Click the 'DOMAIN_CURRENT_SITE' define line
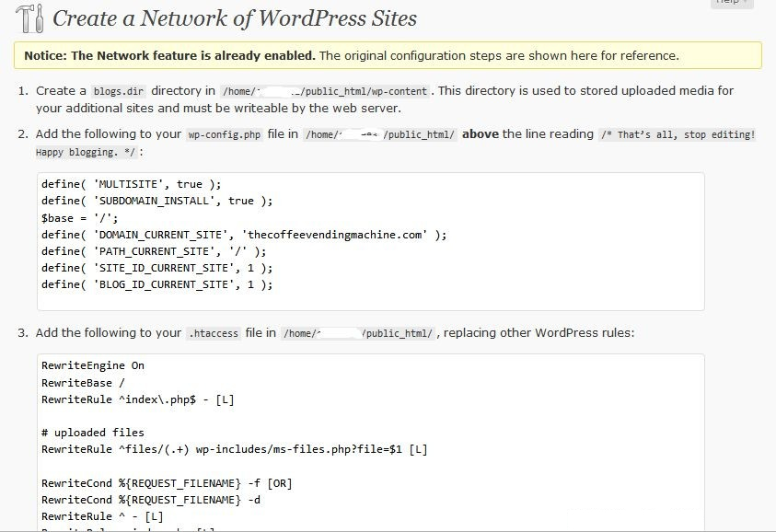This screenshot has height=532, width=776. [244, 235]
